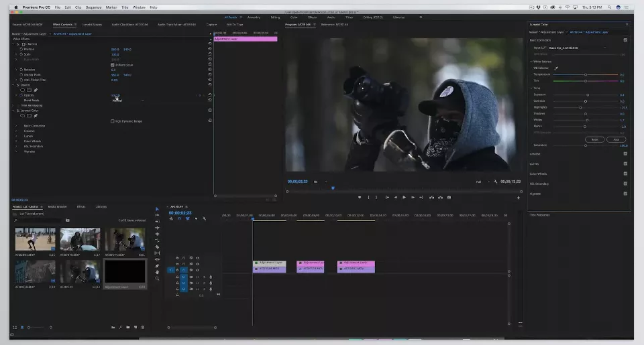Select the Zoom tool in the tools panel
Viewport: 644px width, 345px height.
(x=157, y=278)
